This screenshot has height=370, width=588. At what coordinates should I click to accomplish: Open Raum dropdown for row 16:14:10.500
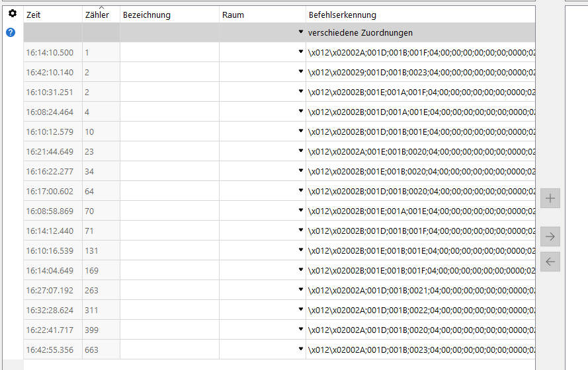pos(300,52)
